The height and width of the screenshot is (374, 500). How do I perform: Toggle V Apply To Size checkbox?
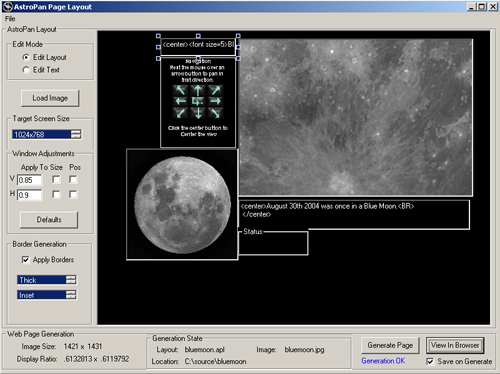click(x=56, y=180)
